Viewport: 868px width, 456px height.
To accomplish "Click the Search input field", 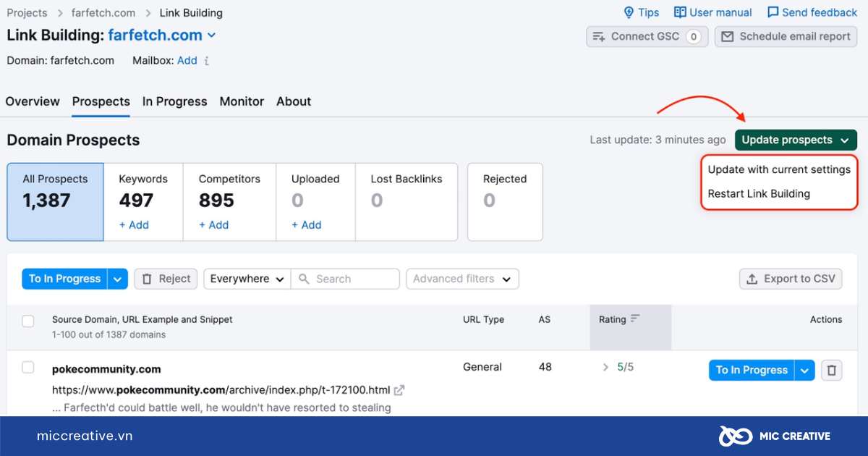I will coord(345,279).
